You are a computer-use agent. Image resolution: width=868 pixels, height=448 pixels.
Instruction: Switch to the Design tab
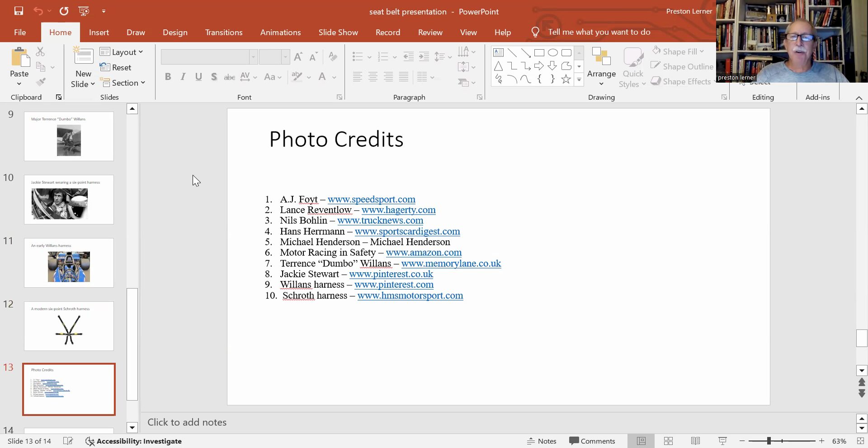click(x=175, y=33)
